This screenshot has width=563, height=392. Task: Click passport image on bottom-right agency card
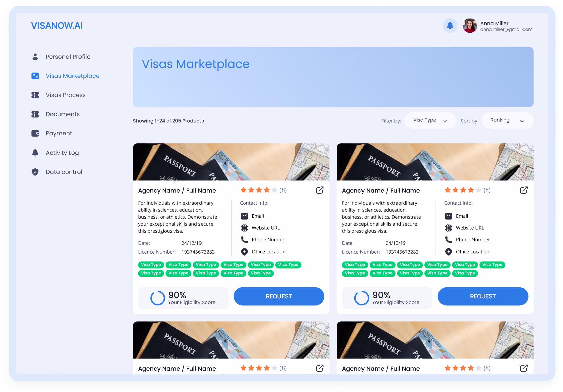(x=435, y=340)
